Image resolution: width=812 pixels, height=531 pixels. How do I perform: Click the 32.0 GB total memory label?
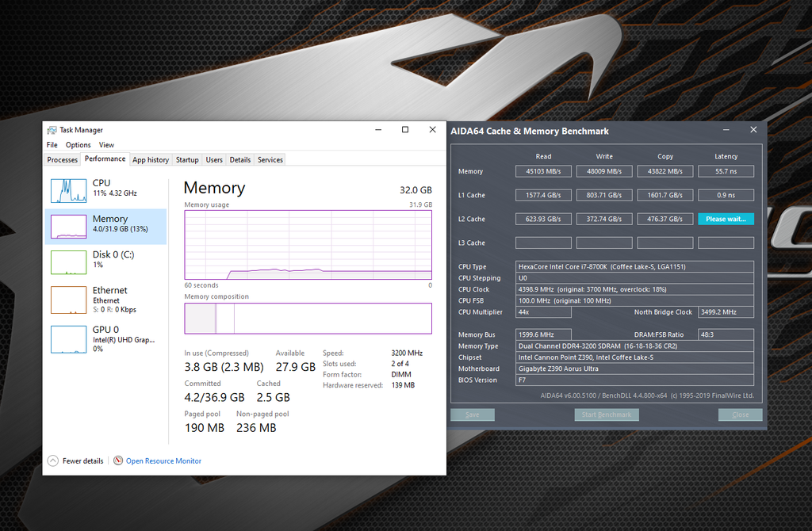[416, 190]
